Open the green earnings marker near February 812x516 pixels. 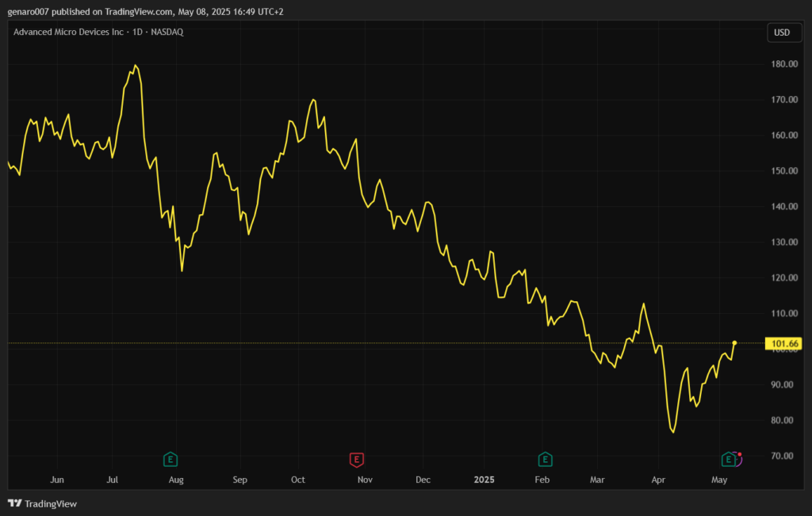tap(545, 459)
